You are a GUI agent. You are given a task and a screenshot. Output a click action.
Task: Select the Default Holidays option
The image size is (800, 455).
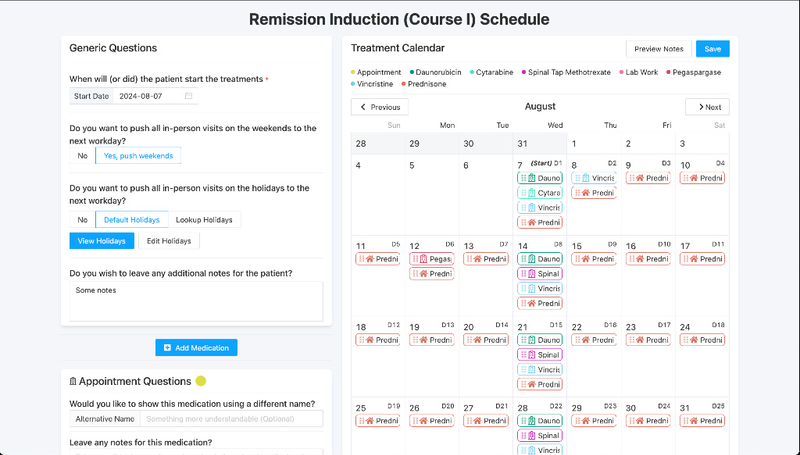point(131,219)
